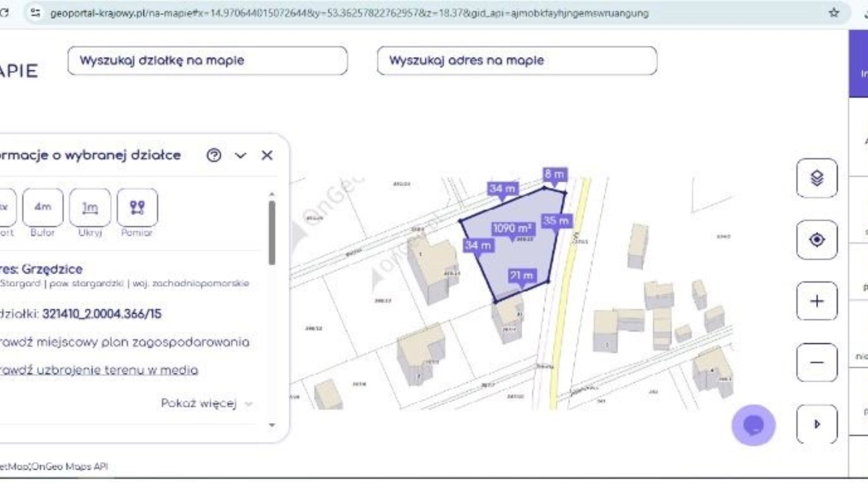868x488 pixels.
Task: Close the parcel information panel
Action: pos(267,155)
